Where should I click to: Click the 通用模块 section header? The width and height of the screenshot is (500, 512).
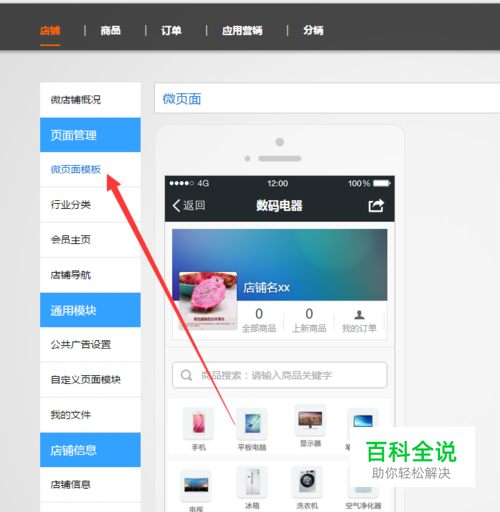[x=90, y=310]
